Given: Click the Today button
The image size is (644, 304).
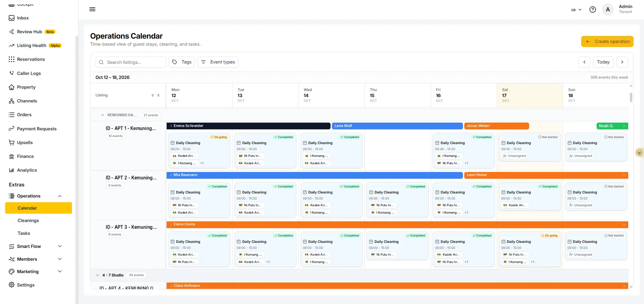Looking at the screenshot, I should point(603,62).
